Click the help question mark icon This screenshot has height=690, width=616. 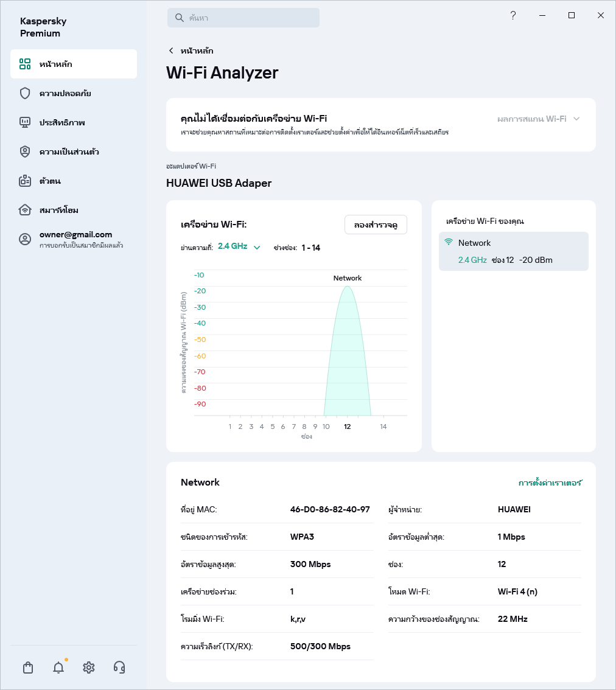coord(513,16)
